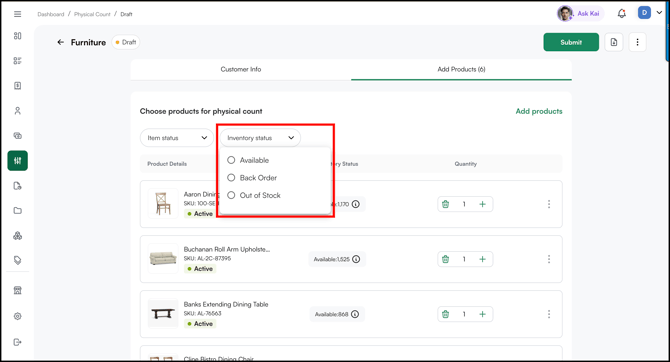Click the logout icon in the sidebar
Screen dimensions: 670x362
[x=18, y=342]
